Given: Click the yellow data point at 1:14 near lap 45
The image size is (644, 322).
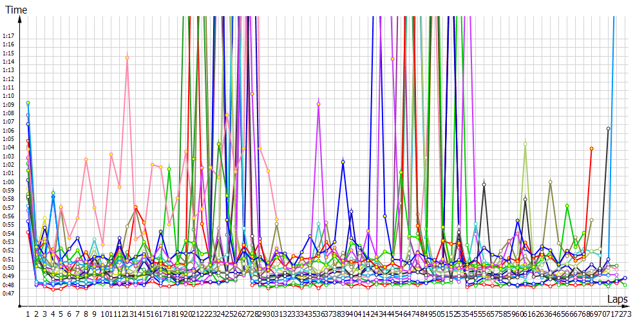Looking at the screenshot, I should [393, 59].
